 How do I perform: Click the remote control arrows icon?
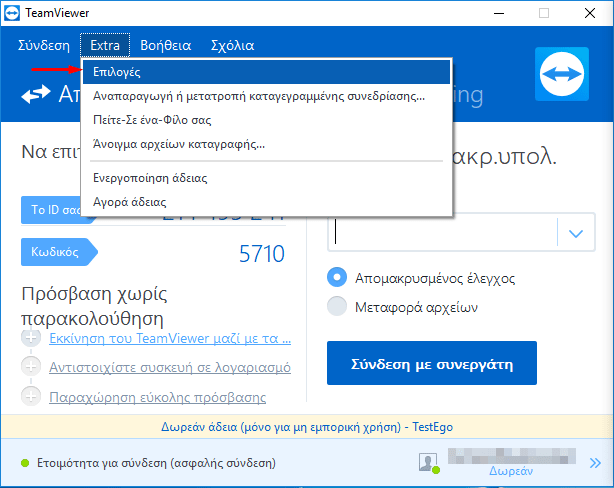tap(36, 94)
